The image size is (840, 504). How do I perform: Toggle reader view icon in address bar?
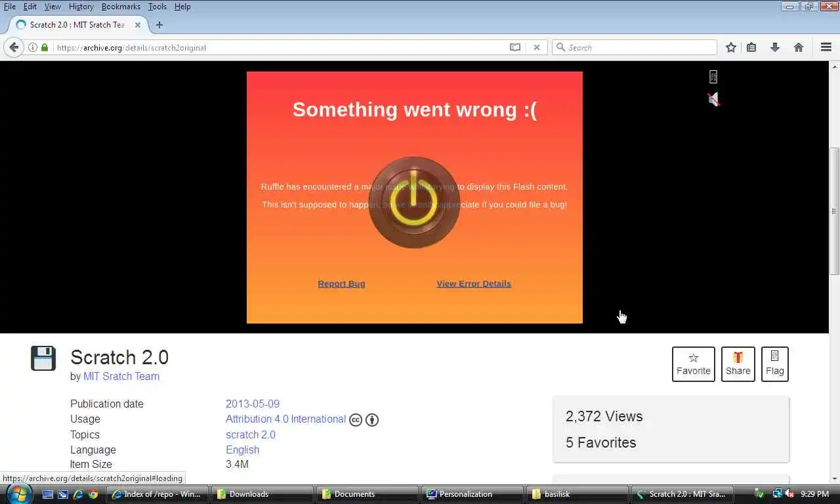515,47
